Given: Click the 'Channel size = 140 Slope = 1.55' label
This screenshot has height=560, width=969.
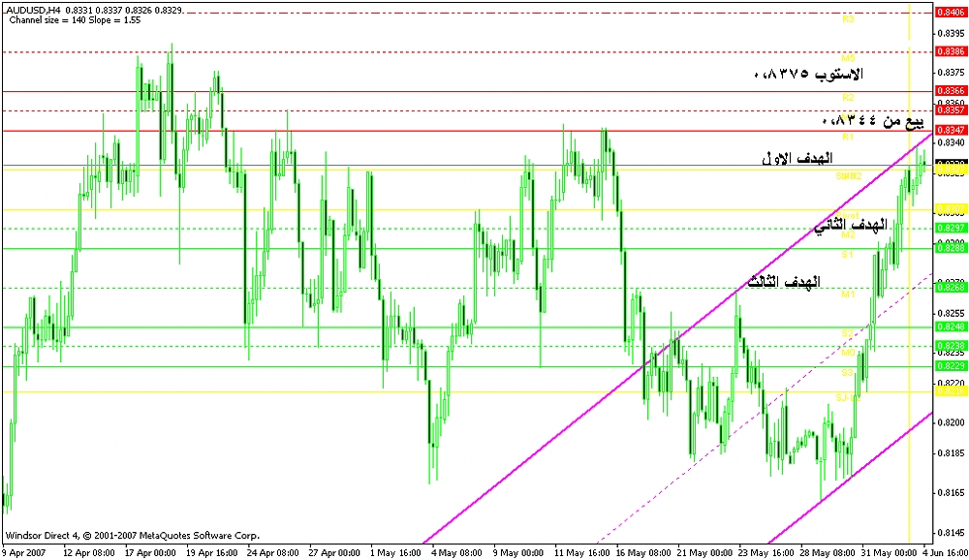Looking at the screenshot, I should (x=75, y=19).
